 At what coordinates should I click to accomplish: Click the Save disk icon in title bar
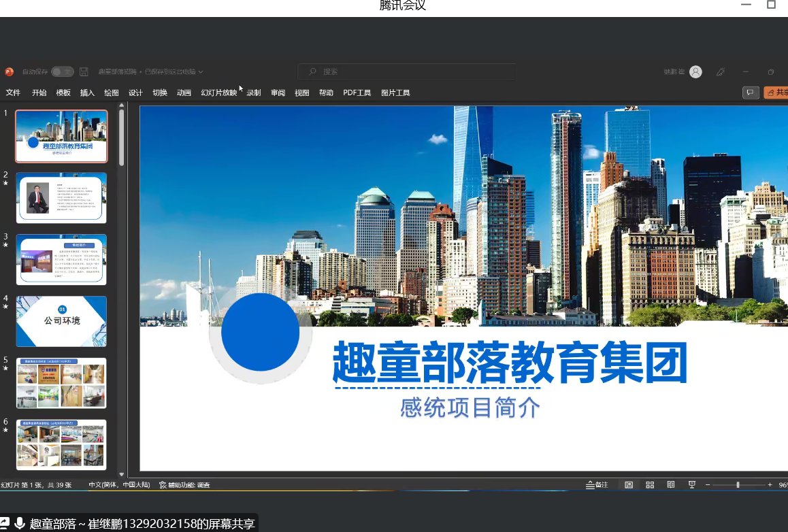84,71
